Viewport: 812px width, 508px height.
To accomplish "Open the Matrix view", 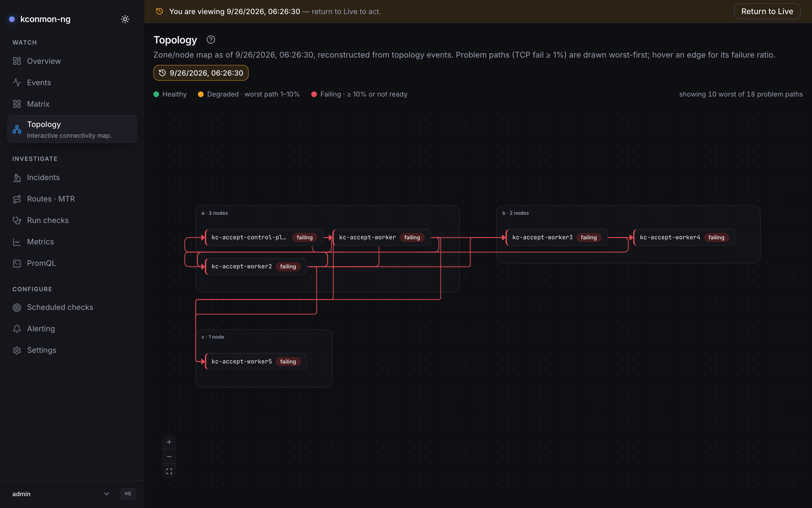I will (72, 104).
